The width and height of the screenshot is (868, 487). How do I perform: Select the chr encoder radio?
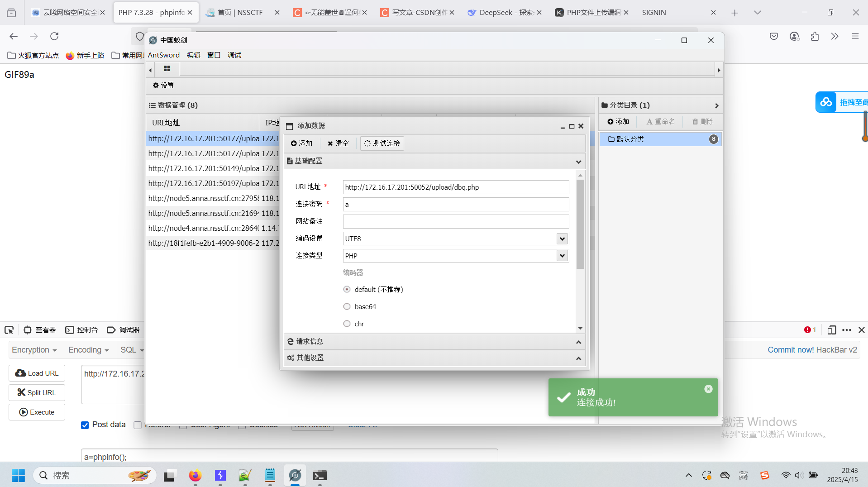[347, 324]
